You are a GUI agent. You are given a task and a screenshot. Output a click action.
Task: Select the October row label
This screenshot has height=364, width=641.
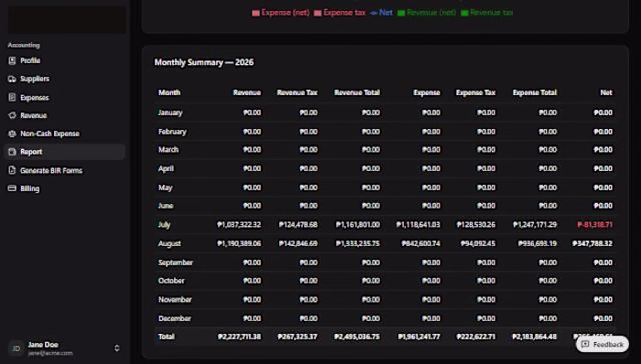[x=171, y=281]
